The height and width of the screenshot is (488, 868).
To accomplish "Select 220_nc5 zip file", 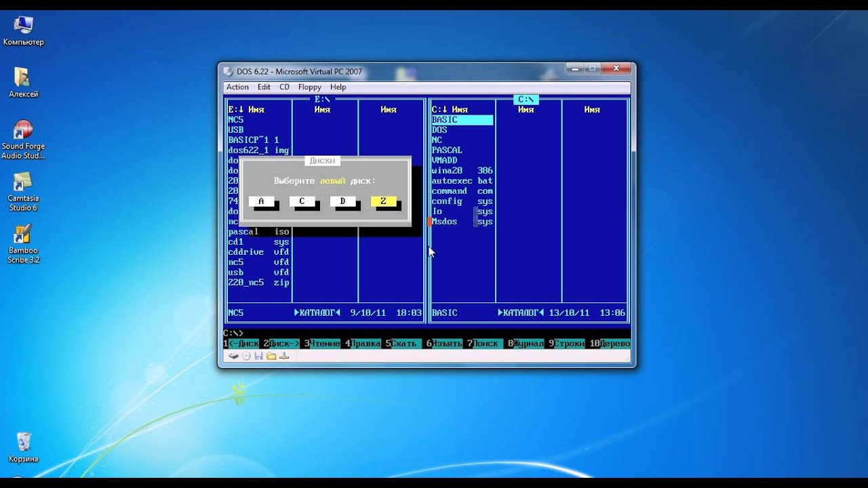I will click(x=259, y=283).
